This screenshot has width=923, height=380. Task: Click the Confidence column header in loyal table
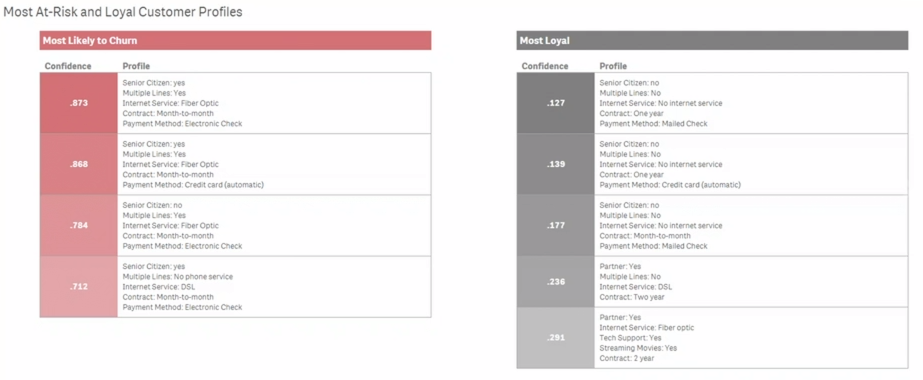(545, 66)
